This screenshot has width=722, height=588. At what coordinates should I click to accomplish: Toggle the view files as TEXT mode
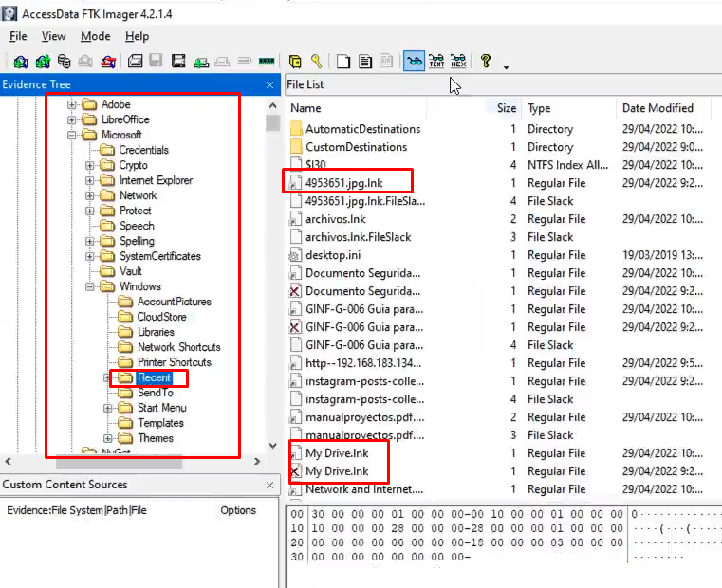pyautogui.click(x=436, y=62)
